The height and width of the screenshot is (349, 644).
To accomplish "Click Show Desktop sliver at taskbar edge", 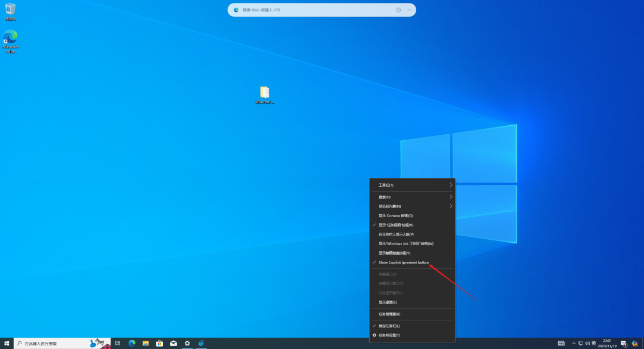I will pos(643,343).
